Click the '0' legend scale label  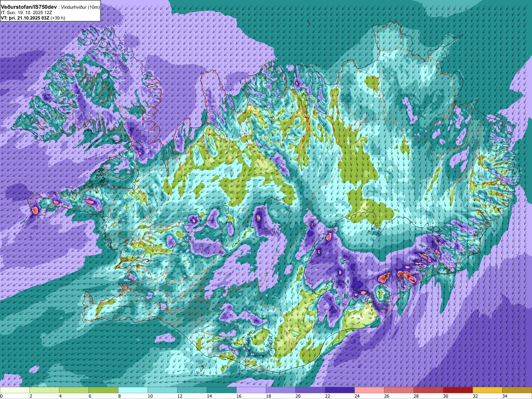pyautogui.click(x=1, y=396)
